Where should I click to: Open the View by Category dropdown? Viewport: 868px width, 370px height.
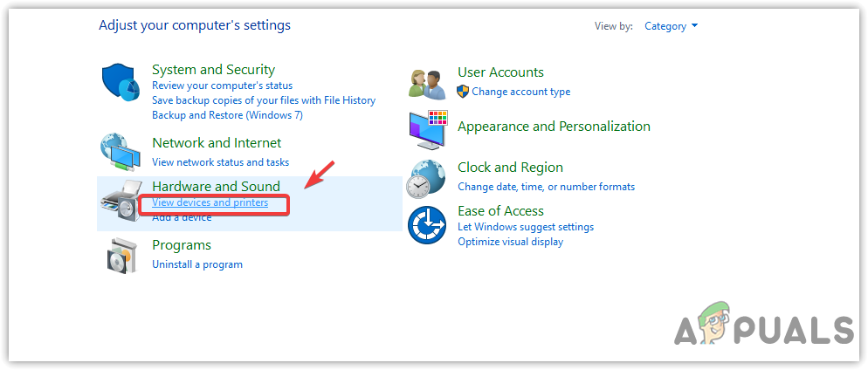pos(671,26)
